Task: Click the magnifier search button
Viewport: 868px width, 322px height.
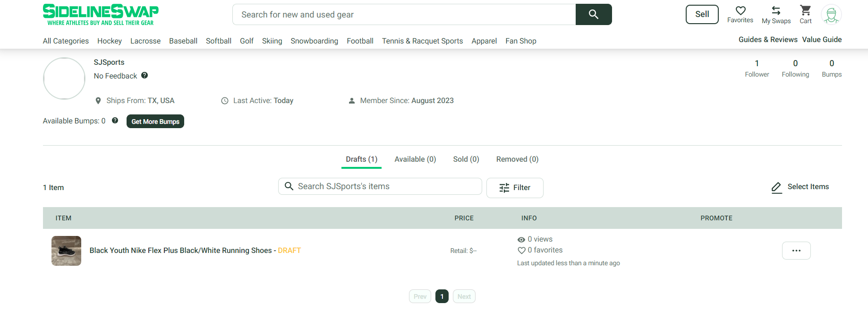Action: coord(594,15)
